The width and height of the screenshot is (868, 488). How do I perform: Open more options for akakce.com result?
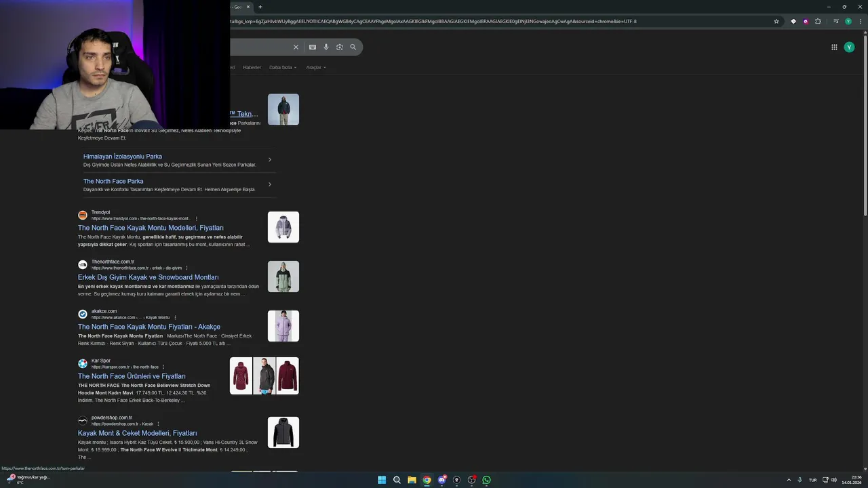point(175,317)
